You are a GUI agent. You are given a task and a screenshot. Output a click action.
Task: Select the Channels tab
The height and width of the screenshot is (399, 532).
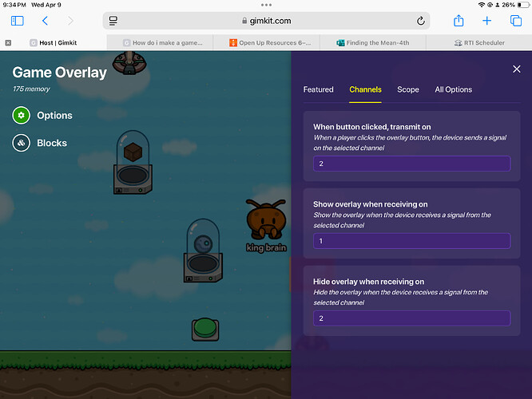click(365, 89)
